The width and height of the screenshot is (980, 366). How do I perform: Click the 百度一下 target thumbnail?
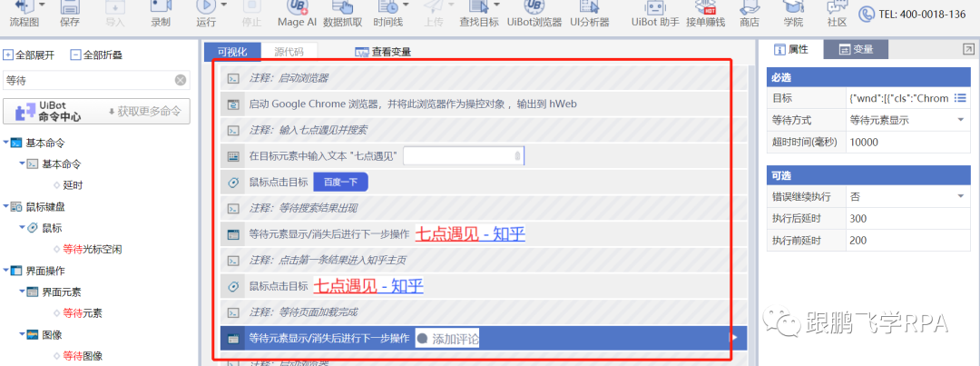click(x=340, y=182)
